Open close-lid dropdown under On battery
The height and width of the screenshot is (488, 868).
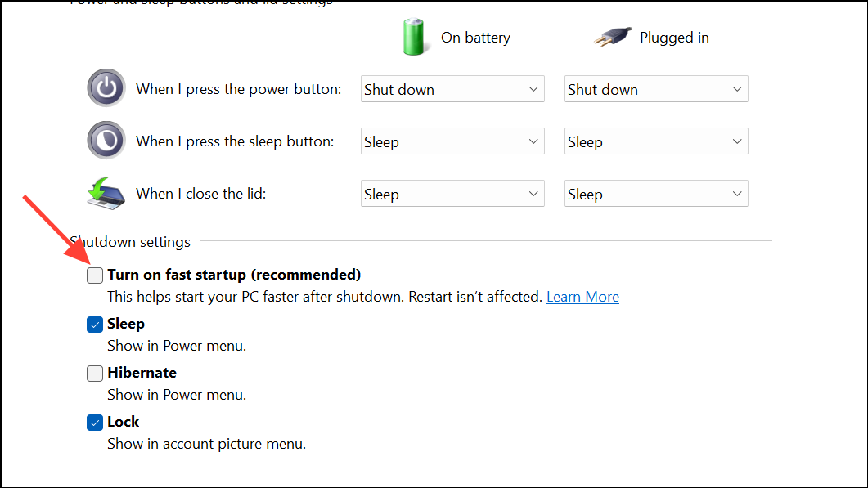(452, 194)
